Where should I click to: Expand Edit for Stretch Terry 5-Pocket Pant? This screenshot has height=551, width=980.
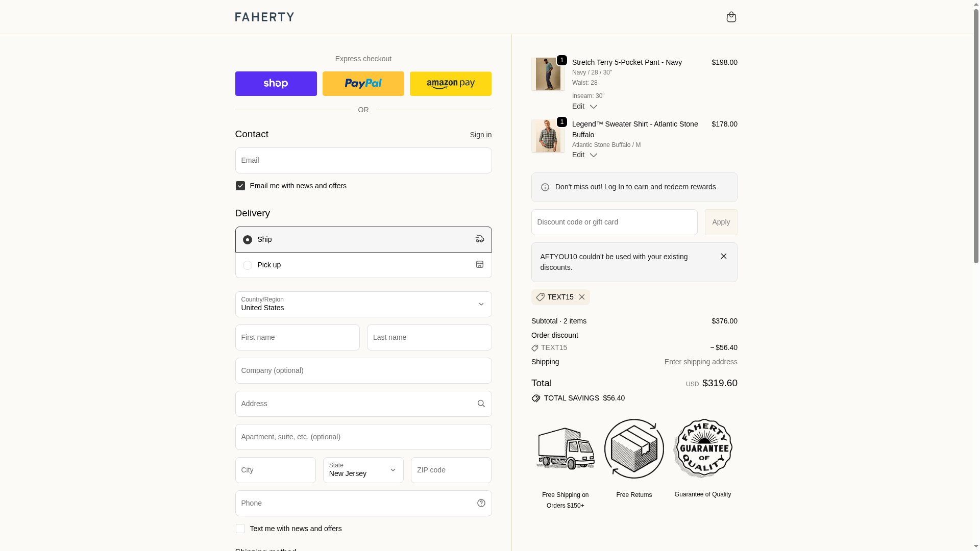coord(584,106)
